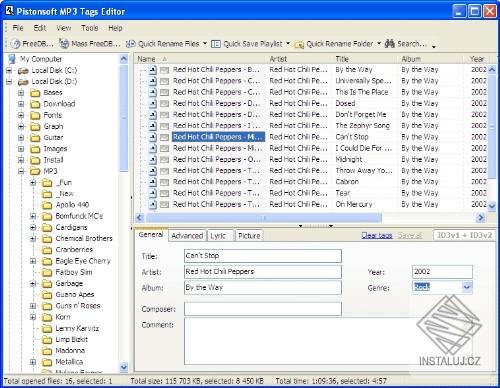Click Quick Save Playlist toolbar button
This screenshot has height=388, width=500.
[247, 44]
